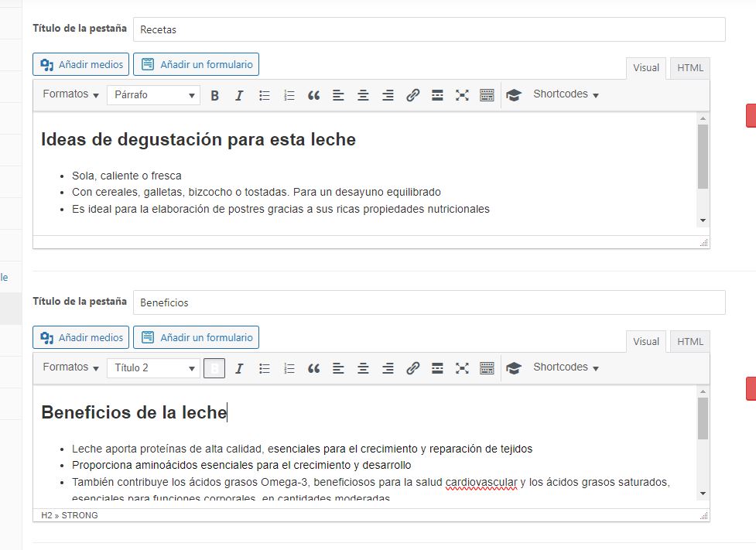The height and width of the screenshot is (550, 756).
Task: Align text left in Recetas editor
Action: pyautogui.click(x=338, y=95)
